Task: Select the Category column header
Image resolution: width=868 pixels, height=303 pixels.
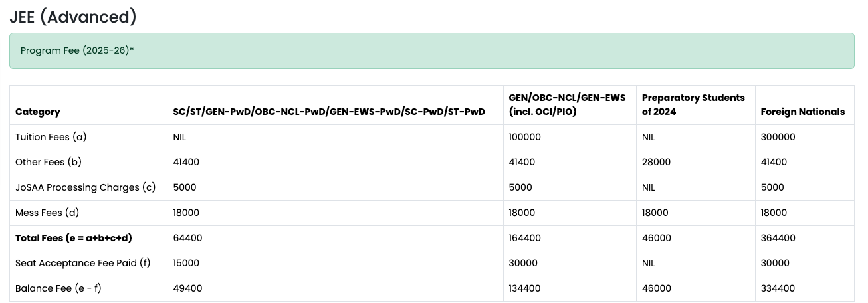Action: [38, 112]
